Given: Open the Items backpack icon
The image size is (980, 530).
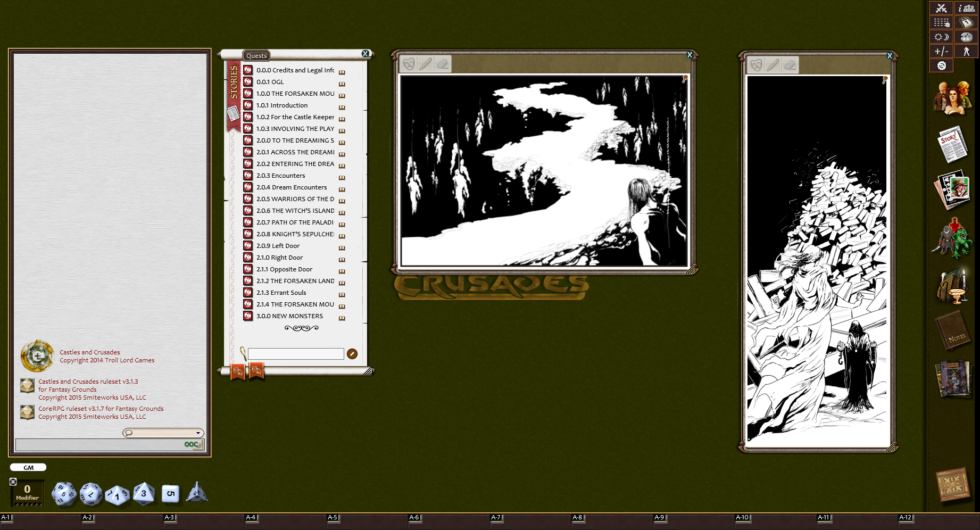Looking at the screenshot, I should [953, 286].
